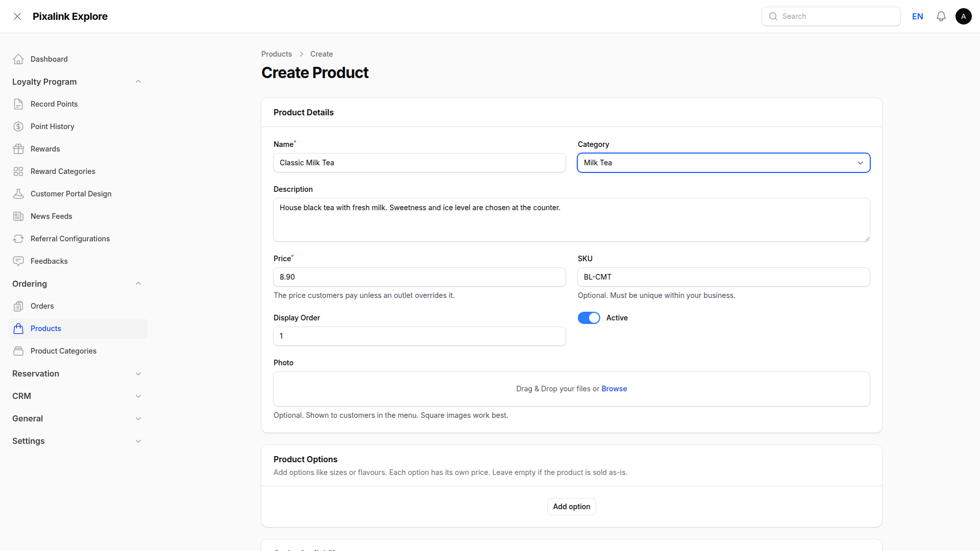Viewport: 980px width, 551px height.
Task: Click the Browse link for photo upload
Action: pos(614,389)
